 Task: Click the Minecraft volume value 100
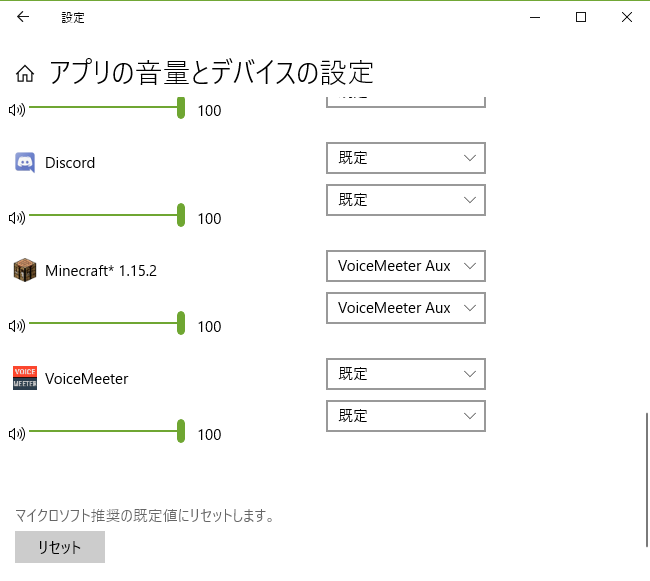pos(209,327)
